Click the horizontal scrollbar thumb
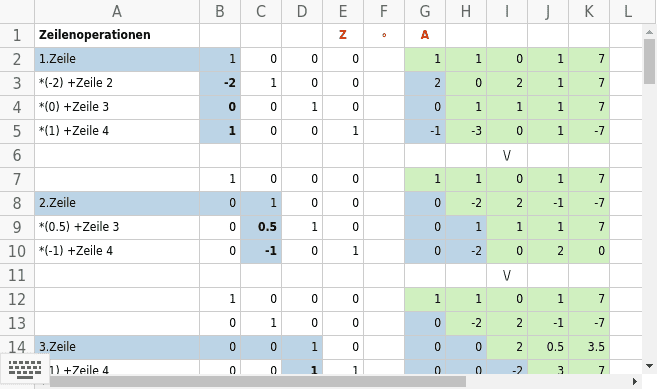The height and width of the screenshot is (391, 659). pyautogui.click(x=258, y=381)
